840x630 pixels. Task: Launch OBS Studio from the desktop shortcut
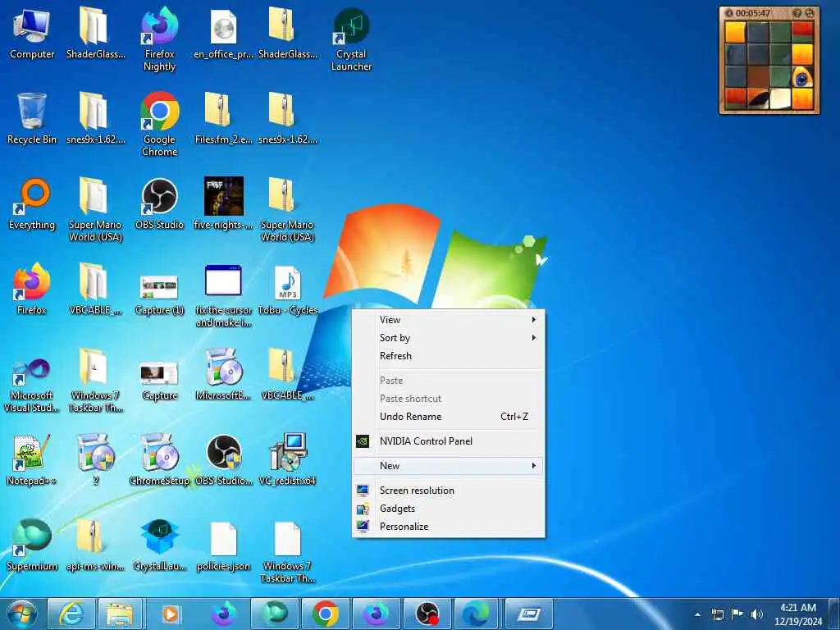[x=159, y=204]
